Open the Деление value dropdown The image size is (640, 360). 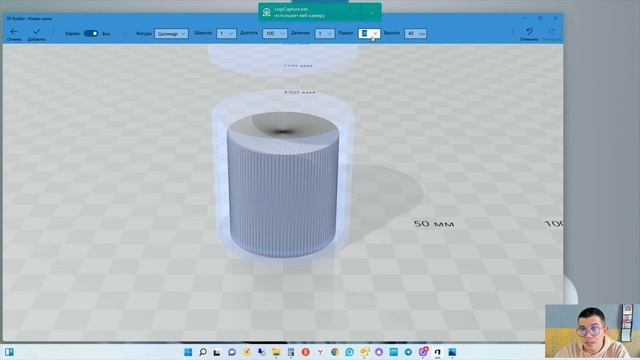click(325, 33)
